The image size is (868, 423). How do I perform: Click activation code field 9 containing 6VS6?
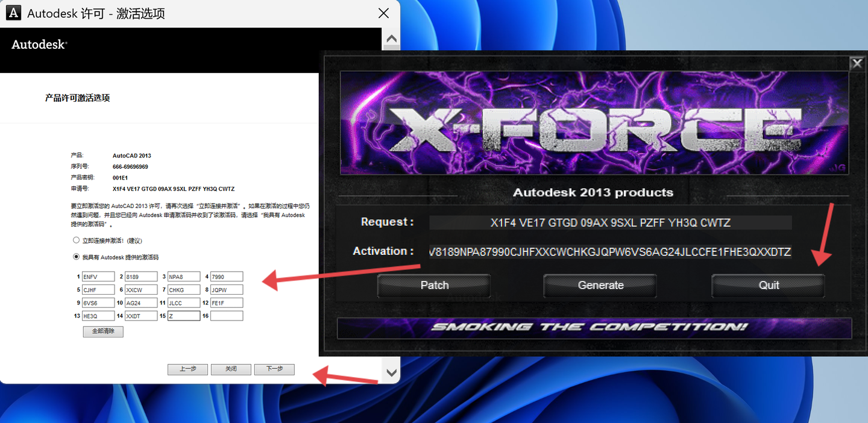[x=98, y=303]
